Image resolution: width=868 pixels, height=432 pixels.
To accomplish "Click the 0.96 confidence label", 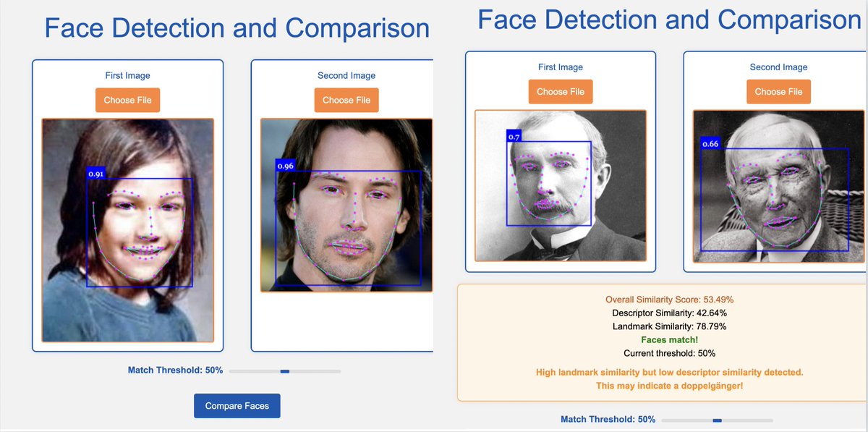I will point(286,166).
